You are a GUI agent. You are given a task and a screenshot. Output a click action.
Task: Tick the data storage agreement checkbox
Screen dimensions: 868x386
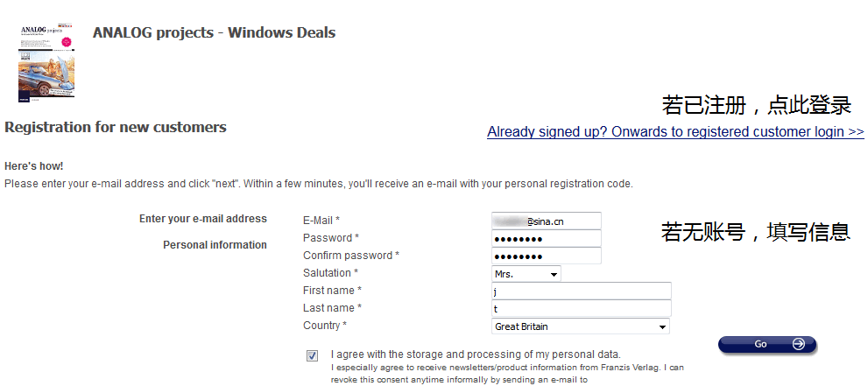tap(313, 355)
